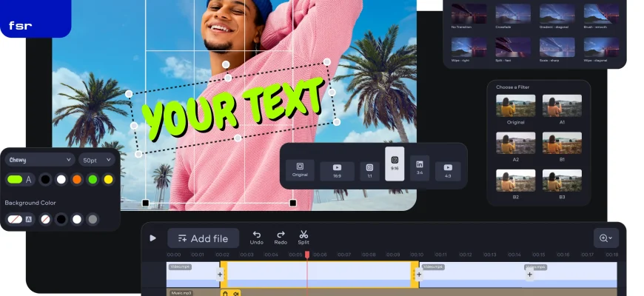Click the fsr logo

pos(21,26)
